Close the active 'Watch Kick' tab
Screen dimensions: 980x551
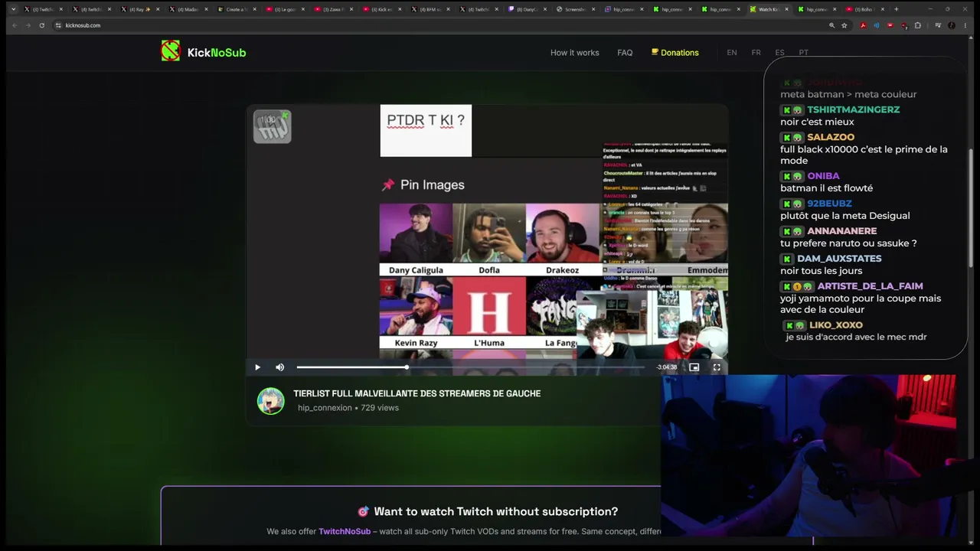tap(786, 9)
